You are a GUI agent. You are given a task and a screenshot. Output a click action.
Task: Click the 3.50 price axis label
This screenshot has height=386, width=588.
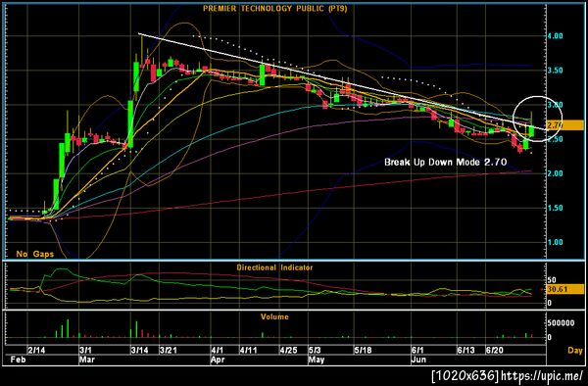coord(555,71)
